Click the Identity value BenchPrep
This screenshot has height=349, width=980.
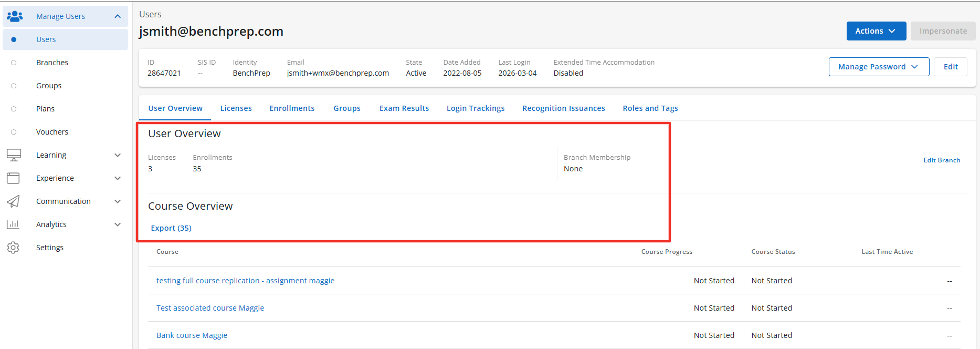point(251,73)
